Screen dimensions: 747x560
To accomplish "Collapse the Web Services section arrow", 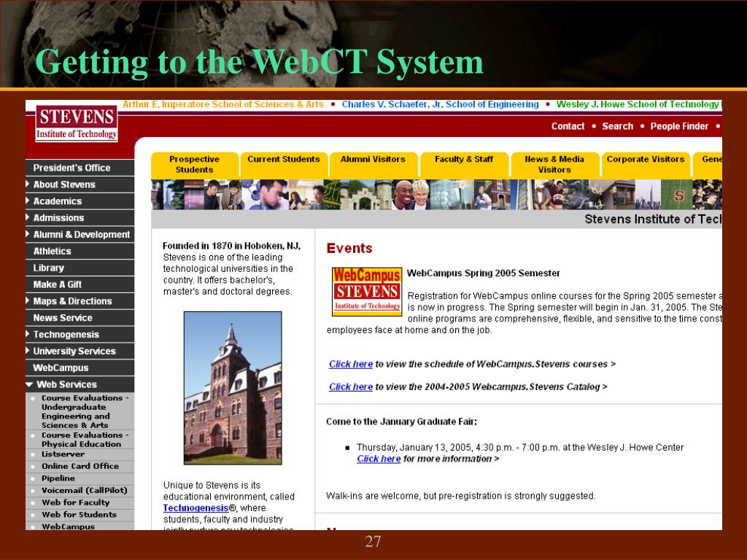I will (x=29, y=384).
